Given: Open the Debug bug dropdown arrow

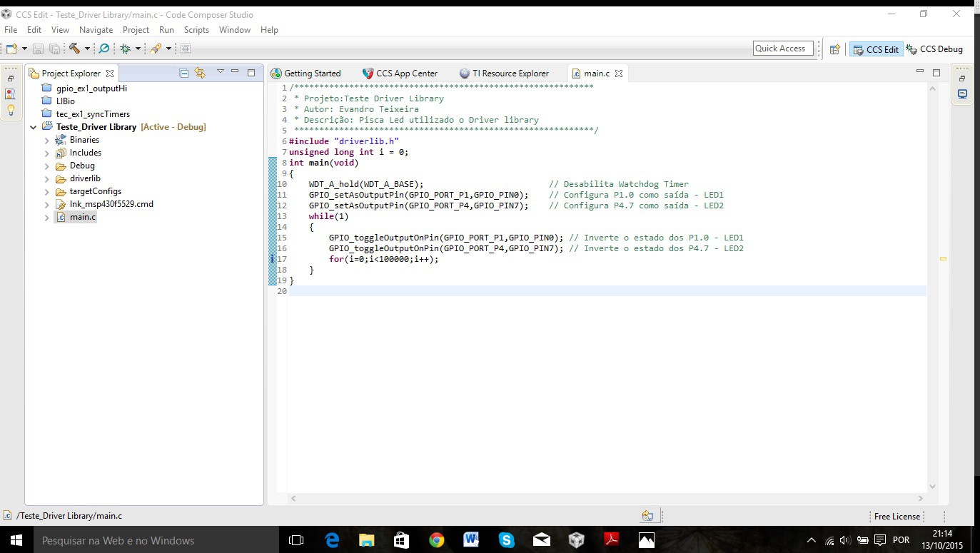Looking at the screenshot, I should (138, 49).
